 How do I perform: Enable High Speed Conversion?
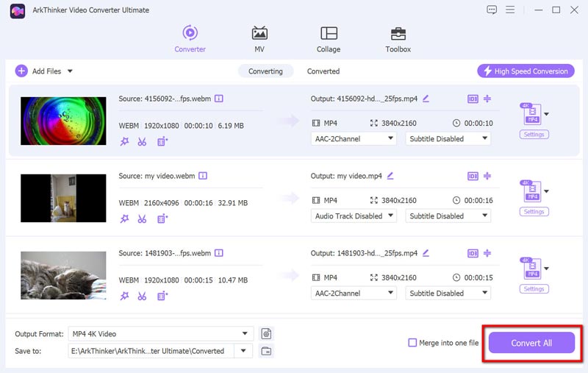point(526,71)
